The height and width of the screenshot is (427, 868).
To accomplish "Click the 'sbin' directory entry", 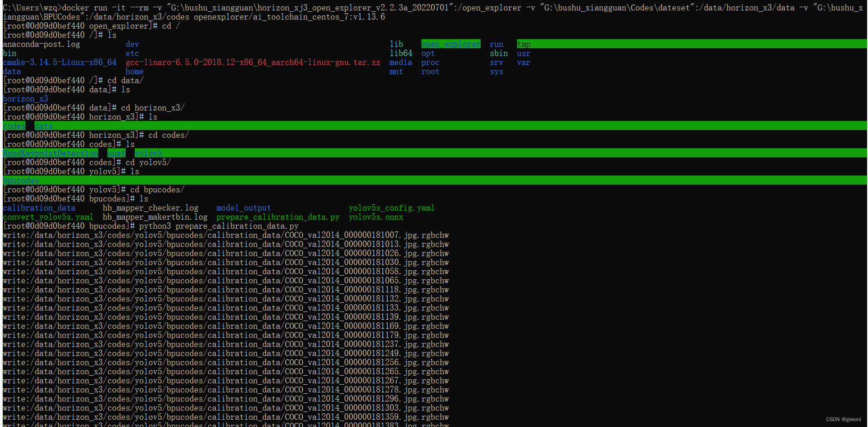I will pos(499,53).
